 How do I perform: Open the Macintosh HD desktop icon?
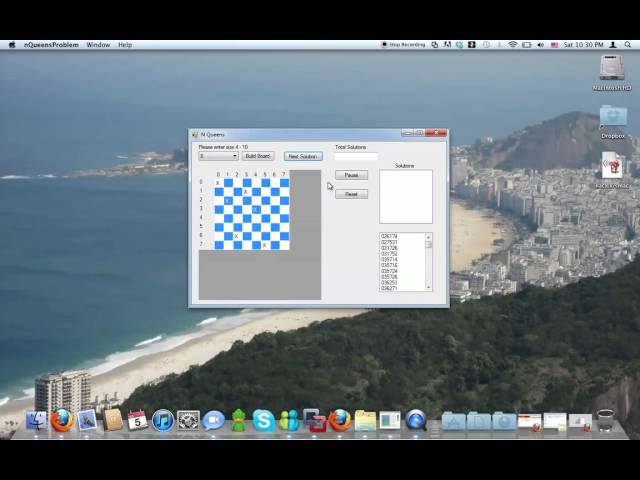(613, 68)
